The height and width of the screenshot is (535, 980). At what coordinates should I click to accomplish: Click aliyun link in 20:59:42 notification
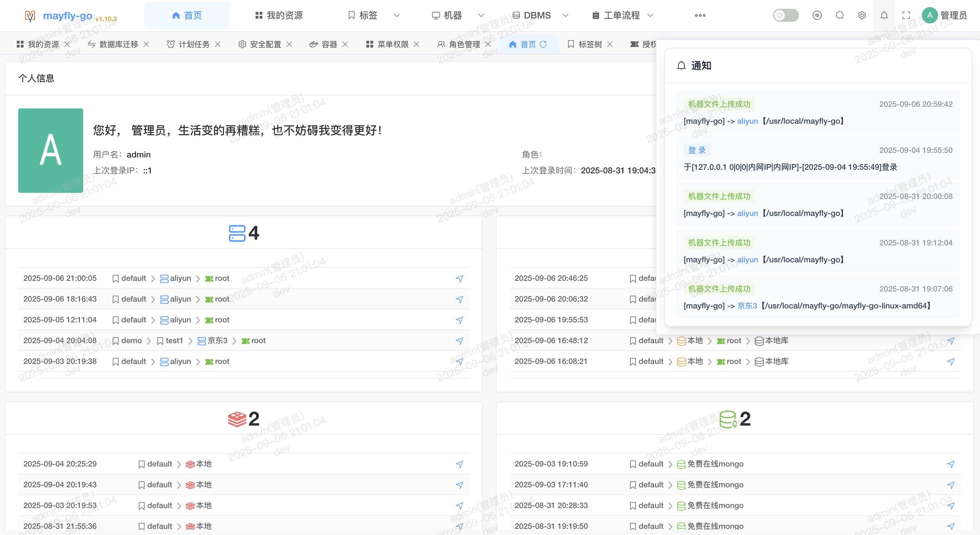[x=748, y=121]
